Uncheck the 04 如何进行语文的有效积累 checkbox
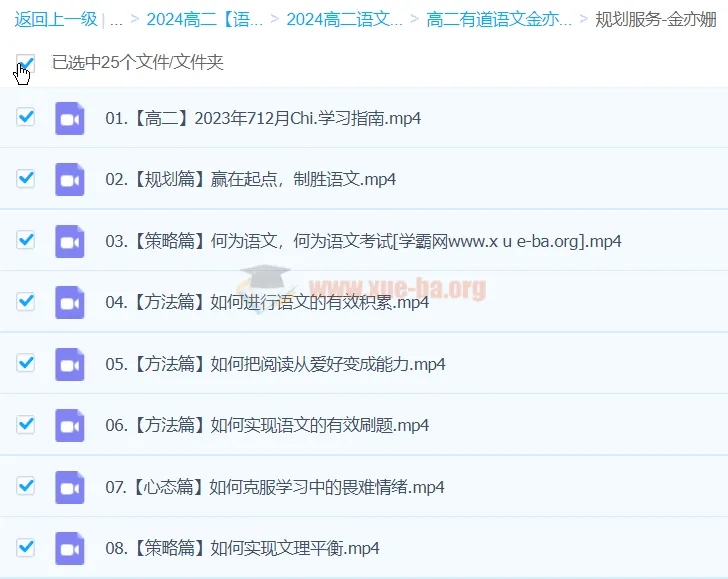Screen dimensions: 728x579 tap(26, 301)
